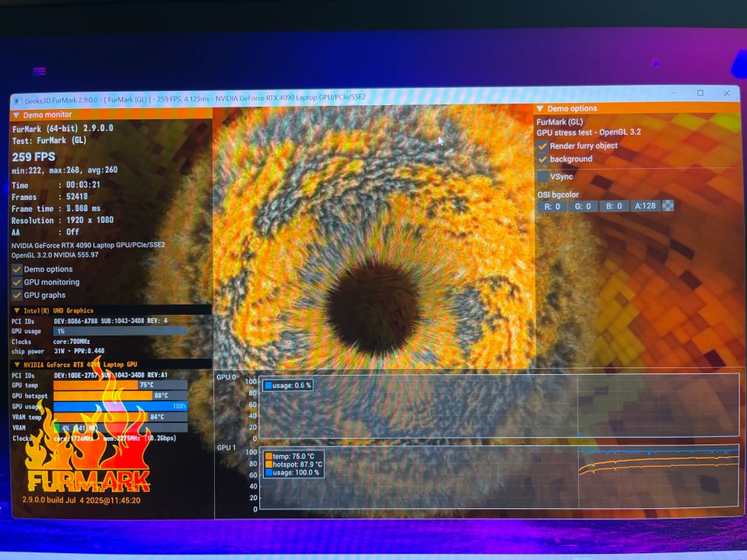Close the FurMark window
Image resolution: width=747 pixels, height=560 pixels.
pos(728,93)
